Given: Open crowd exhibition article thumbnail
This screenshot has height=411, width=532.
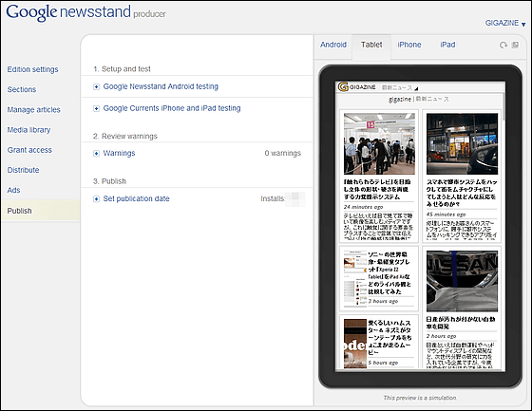Looking at the screenshot, I should (x=379, y=143).
